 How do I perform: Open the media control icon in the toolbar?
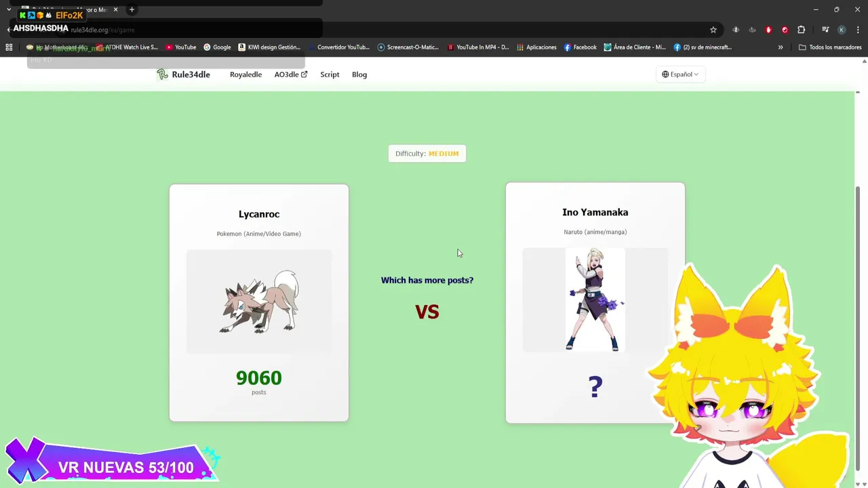[825, 30]
